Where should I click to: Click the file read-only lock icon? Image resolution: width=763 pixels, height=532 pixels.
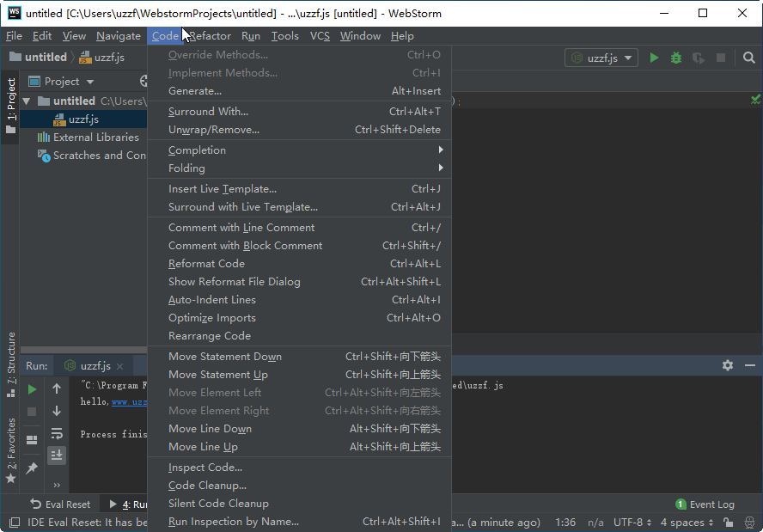pos(729,523)
